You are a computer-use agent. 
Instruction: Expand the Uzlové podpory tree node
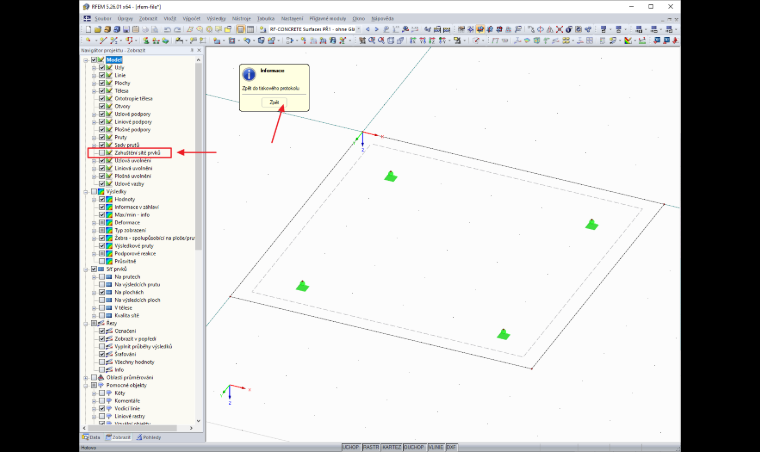(x=94, y=114)
